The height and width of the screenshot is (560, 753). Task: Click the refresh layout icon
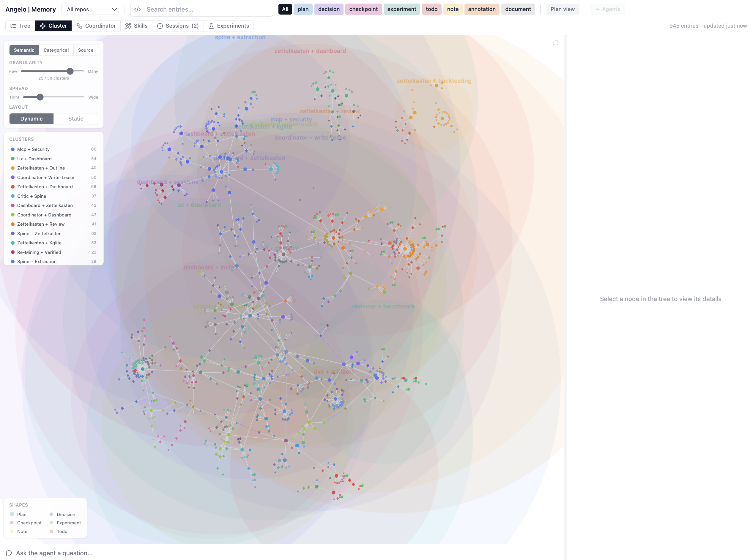[x=556, y=43]
